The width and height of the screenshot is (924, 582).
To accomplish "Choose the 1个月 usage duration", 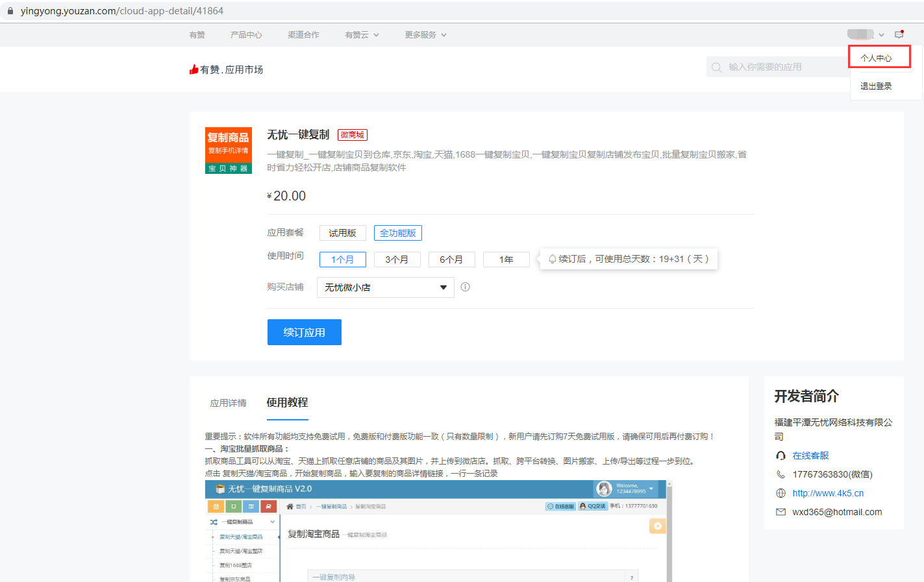I will click(x=343, y=260).
